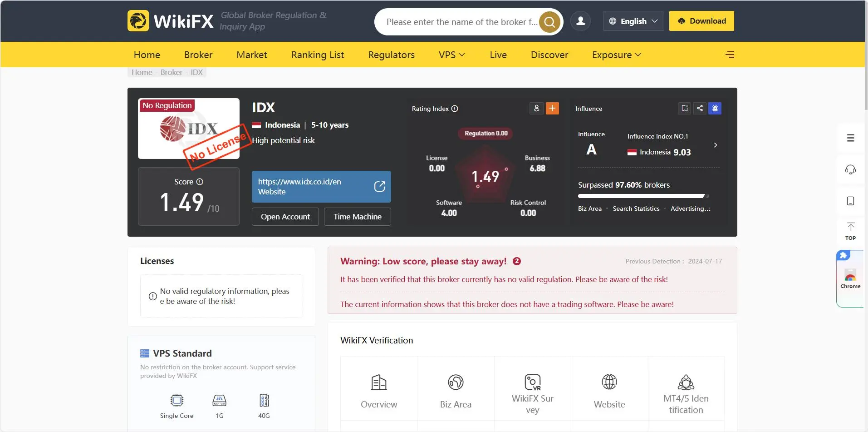This screenshot has width=868, height=432.
Task: Open the Regulators nav item
Action: point(392,55)
